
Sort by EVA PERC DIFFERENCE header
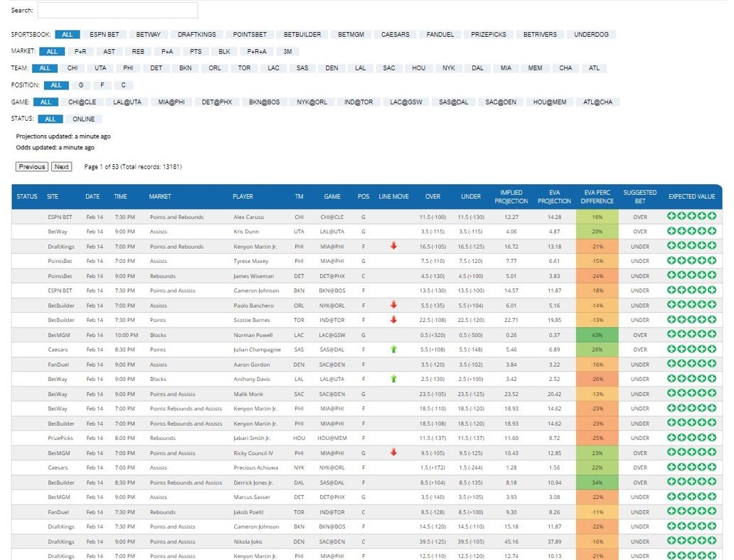pos(597,196)
